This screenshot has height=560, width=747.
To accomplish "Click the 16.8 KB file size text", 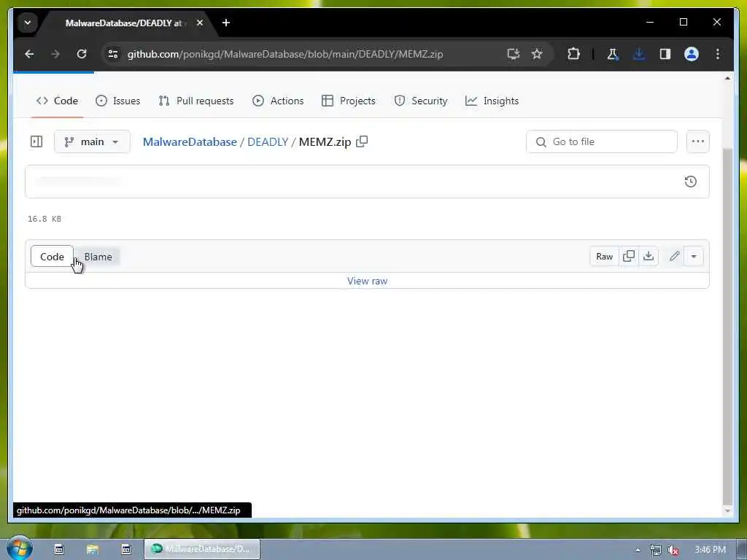I will (x=44, y=219).
